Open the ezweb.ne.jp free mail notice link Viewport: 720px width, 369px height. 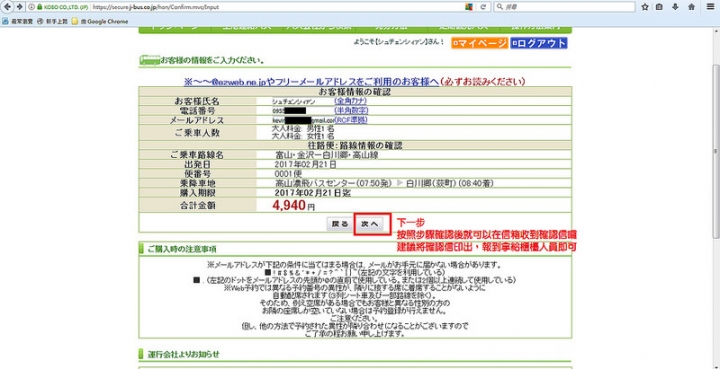(x=312, y=82)
